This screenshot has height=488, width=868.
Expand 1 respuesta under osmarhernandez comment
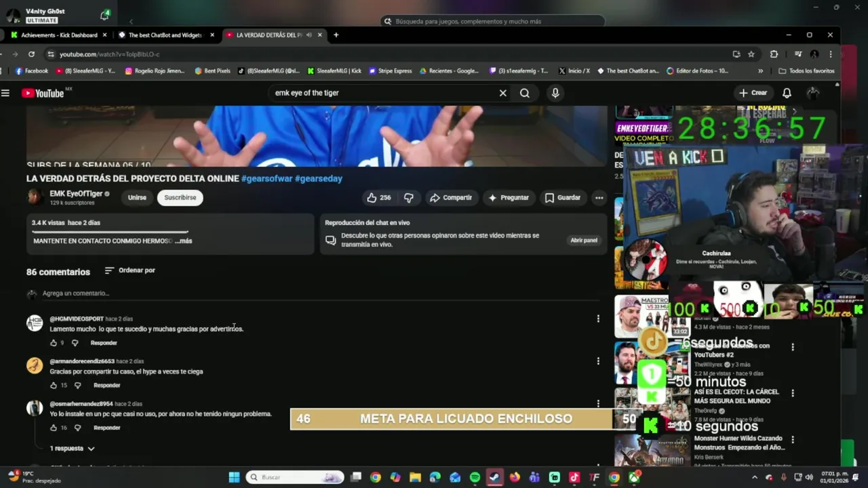(x=72, y=449)
